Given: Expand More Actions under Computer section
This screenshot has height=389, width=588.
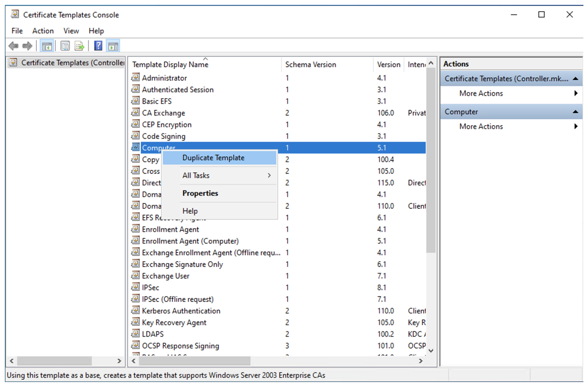Looking at the screenshot, I should 511,126.
